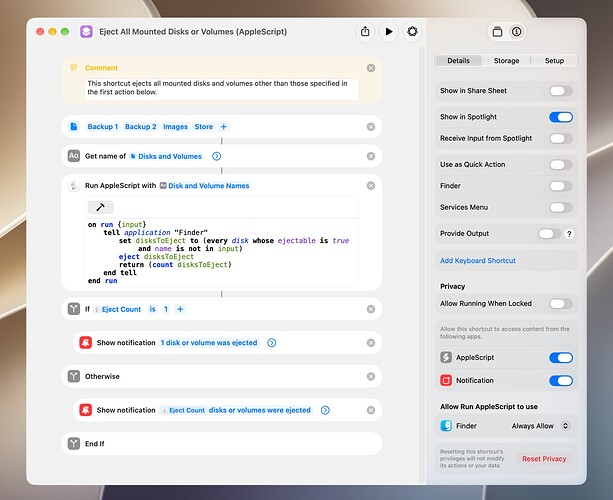This screenshot has width=613, height=500.
Task: Click the Get name text action icon
Action: (x=74, y=156)
